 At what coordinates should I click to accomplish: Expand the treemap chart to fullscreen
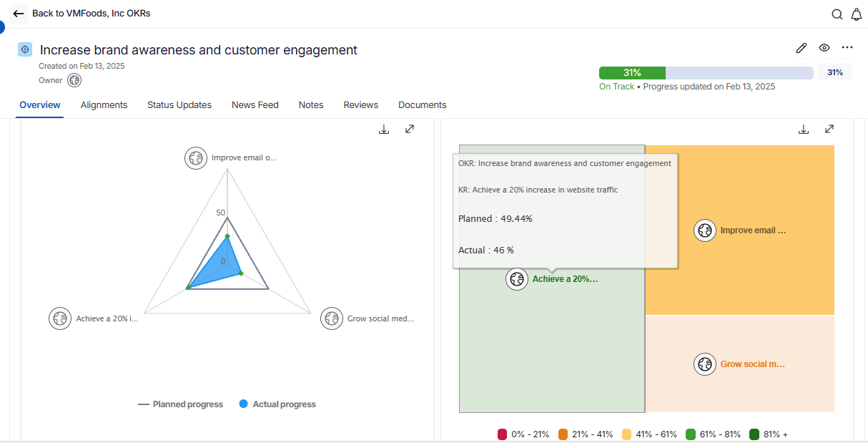click(829, 130)
